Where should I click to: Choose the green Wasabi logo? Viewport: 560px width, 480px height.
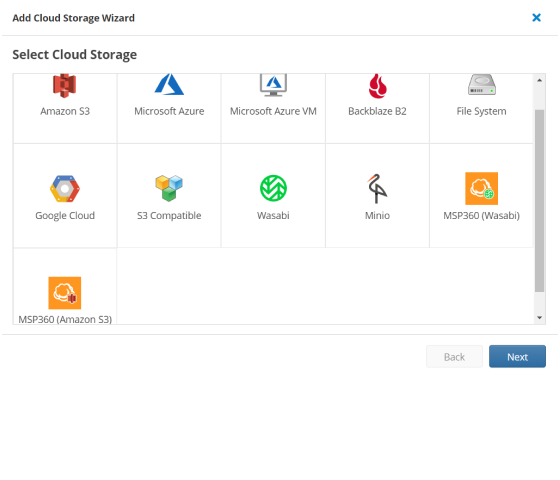273,188
